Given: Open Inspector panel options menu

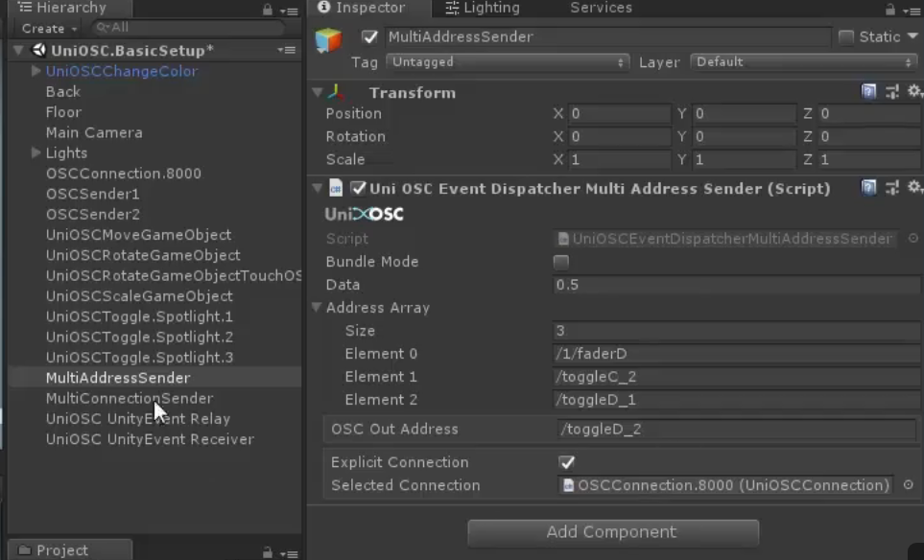Looking at the screenshot, I should (x=911, y=11).
